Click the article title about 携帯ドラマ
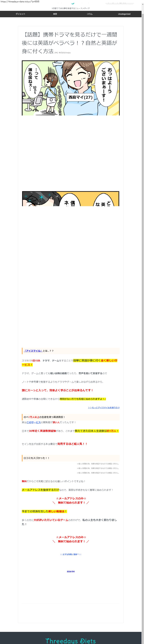144x644 pixels. (x=69, y=43)
